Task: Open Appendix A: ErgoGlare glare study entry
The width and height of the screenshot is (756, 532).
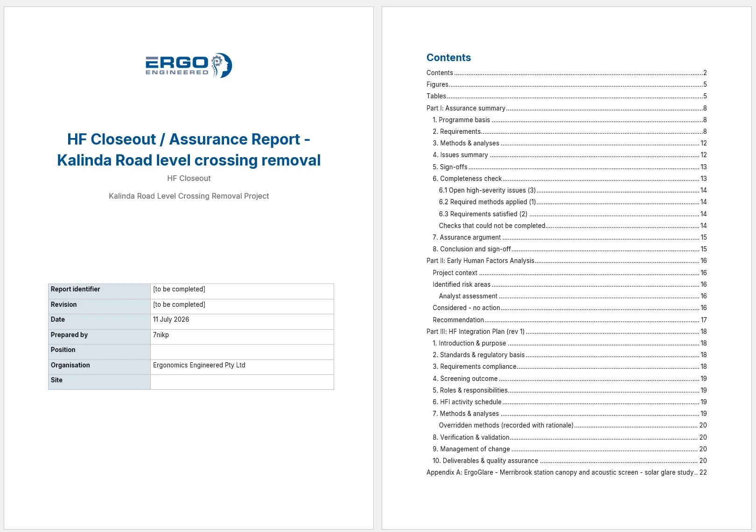Action: tap(567, 472)
